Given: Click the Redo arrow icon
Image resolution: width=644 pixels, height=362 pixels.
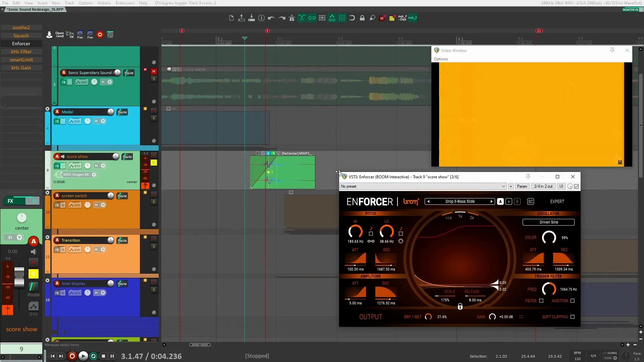Looking at the screenshot, I should (x=282, y=18).
